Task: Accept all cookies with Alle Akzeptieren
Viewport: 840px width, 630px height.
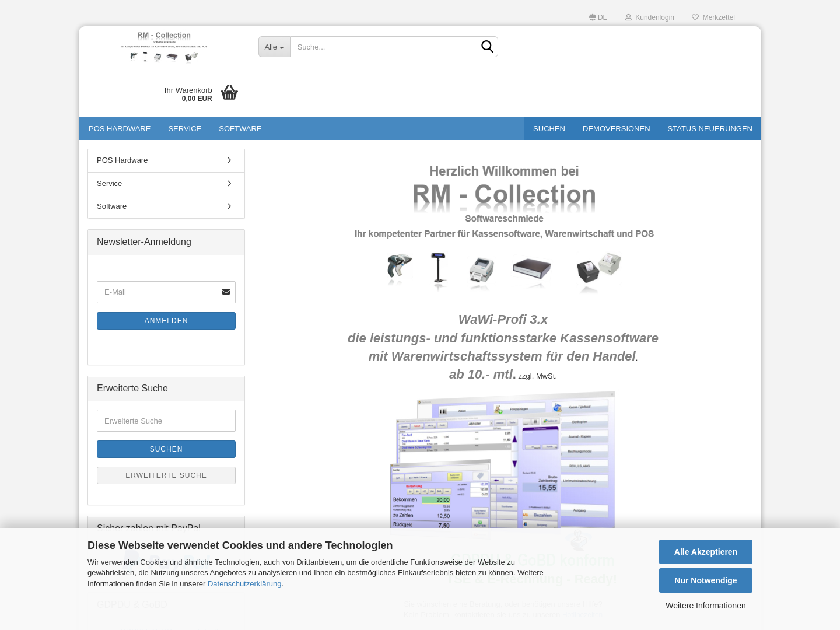Action: 706,552
